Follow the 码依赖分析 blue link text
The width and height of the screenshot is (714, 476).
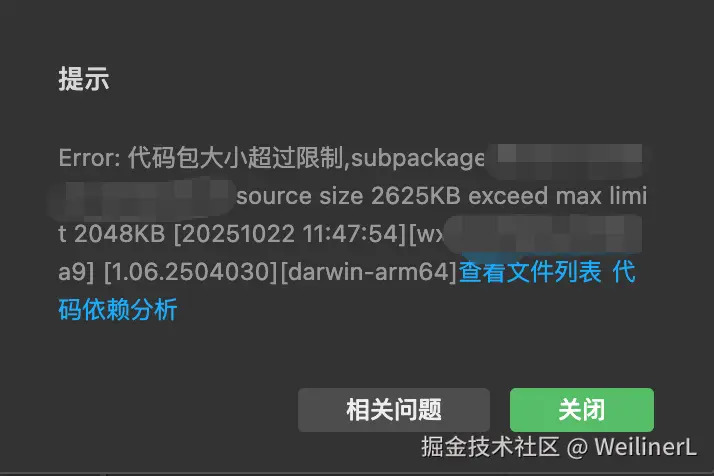[x=118, y=310]
